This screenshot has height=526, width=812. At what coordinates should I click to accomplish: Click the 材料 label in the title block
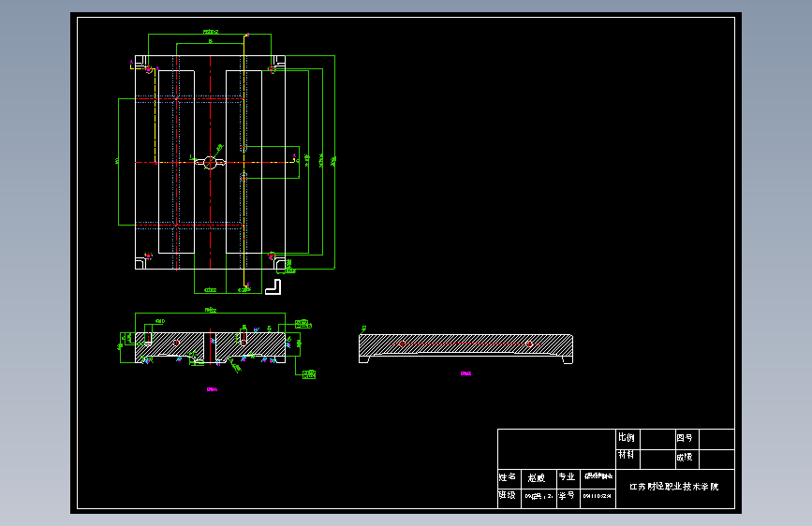pyautogui.click(x=626, y=455)
